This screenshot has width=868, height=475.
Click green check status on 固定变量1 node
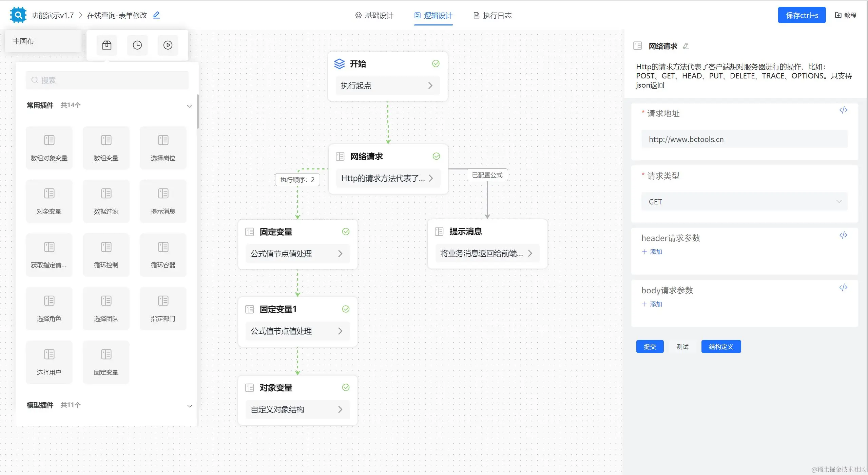coord(346,309)
